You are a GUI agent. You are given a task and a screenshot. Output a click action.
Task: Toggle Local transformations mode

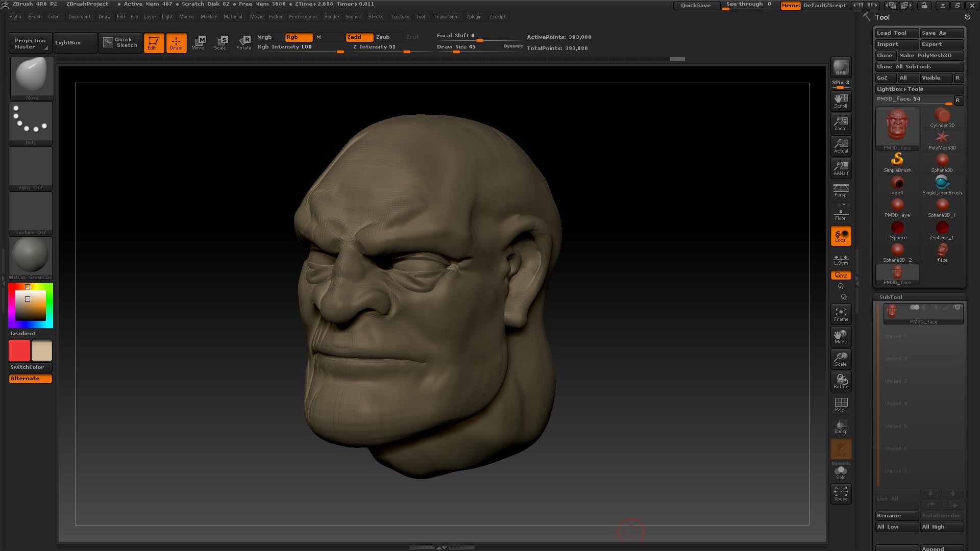click(x=841, y=235)
